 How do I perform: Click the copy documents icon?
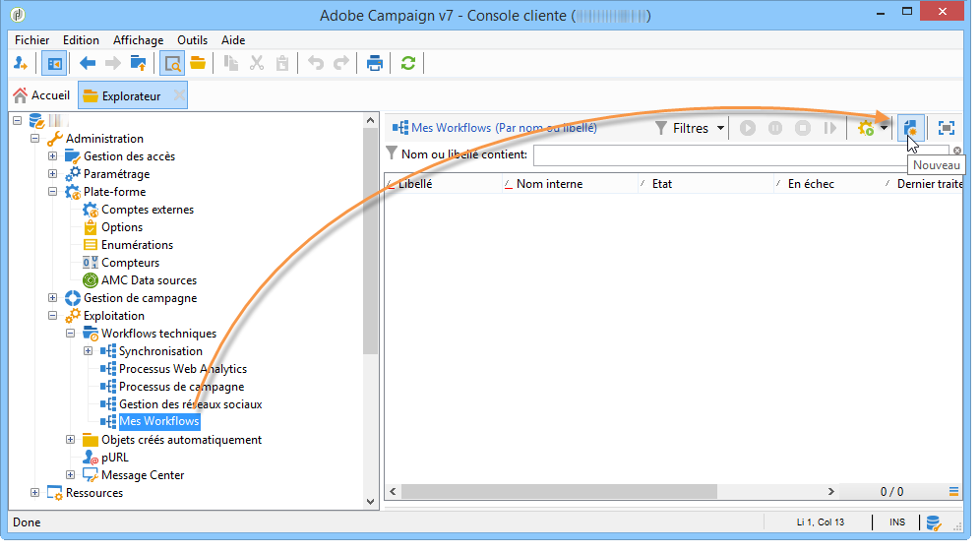click(231, 63)
